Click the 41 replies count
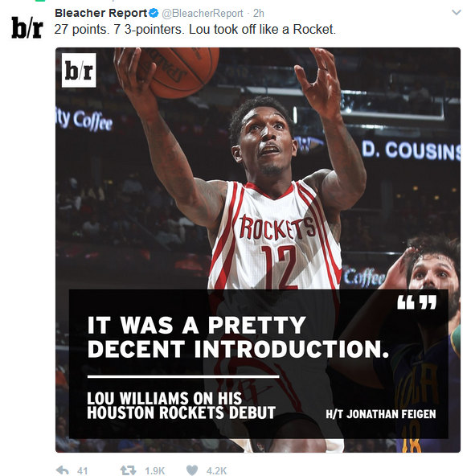 (x=82, y=471)
